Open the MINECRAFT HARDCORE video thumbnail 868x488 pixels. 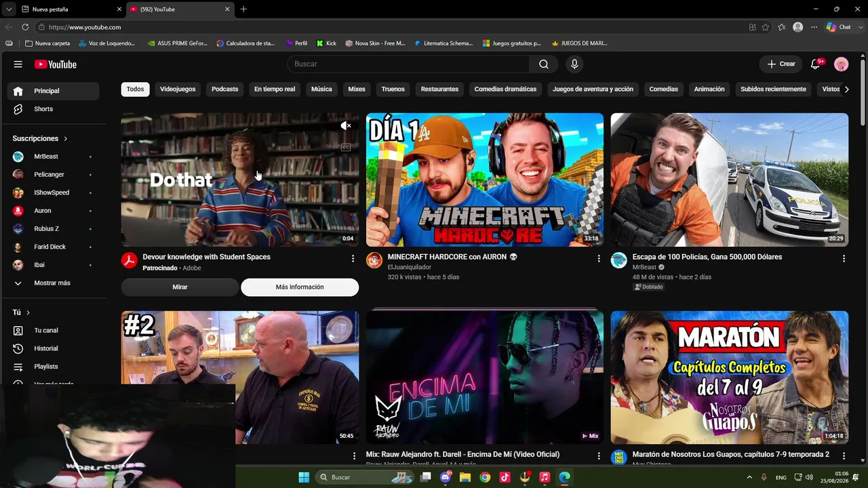(485, 180)
